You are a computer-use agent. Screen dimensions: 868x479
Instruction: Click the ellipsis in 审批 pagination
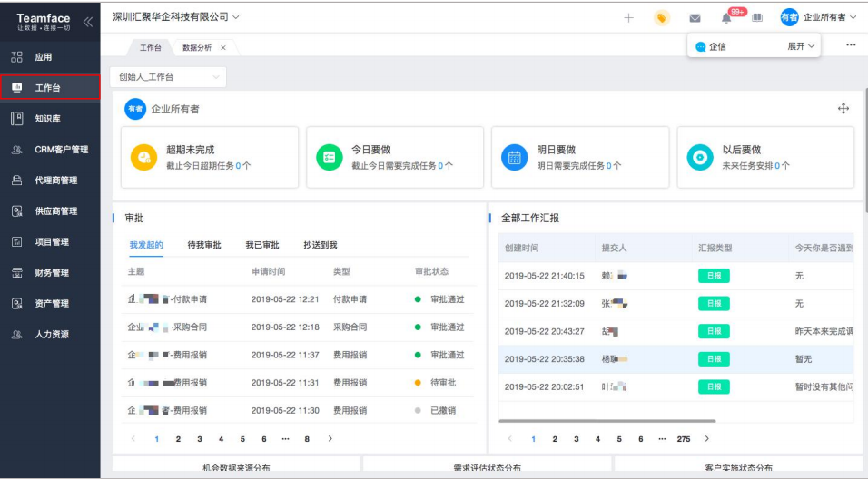point(285,438)
